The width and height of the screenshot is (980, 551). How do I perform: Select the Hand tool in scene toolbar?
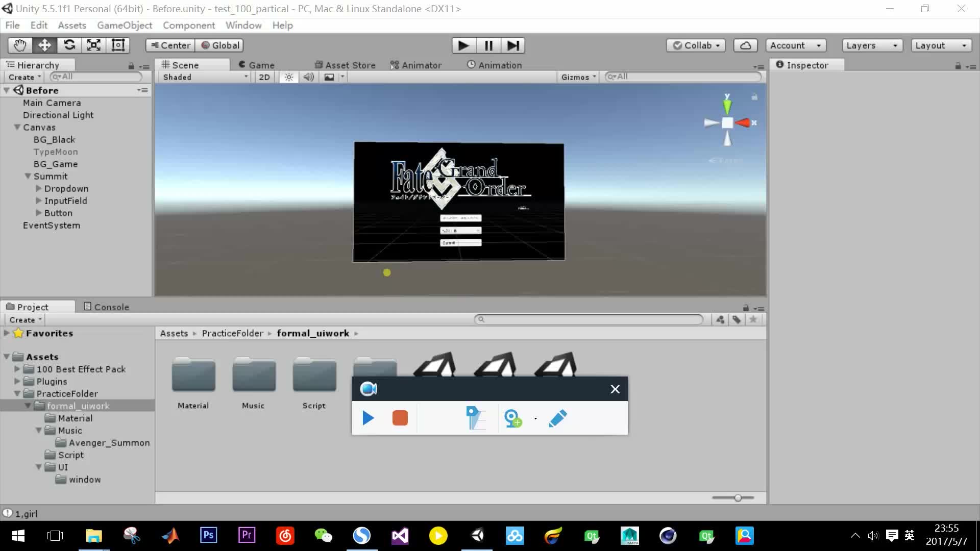[19, 45]
